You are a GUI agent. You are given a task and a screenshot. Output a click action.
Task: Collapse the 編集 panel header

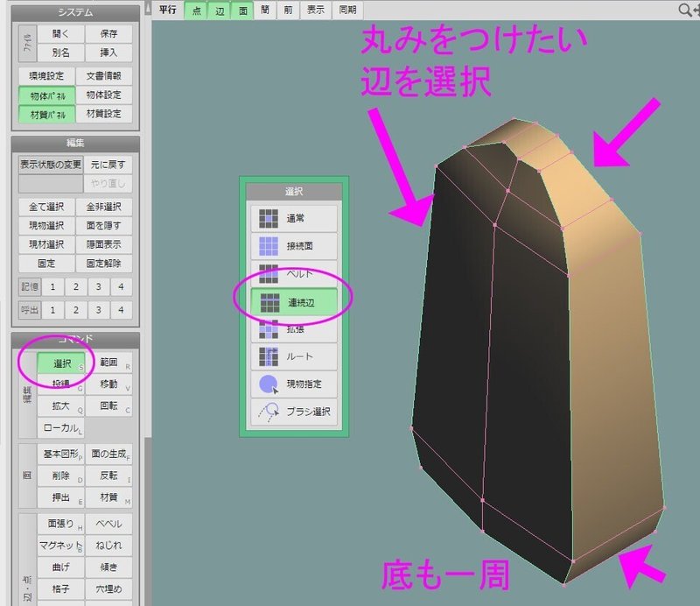click(x=75, y=144)
